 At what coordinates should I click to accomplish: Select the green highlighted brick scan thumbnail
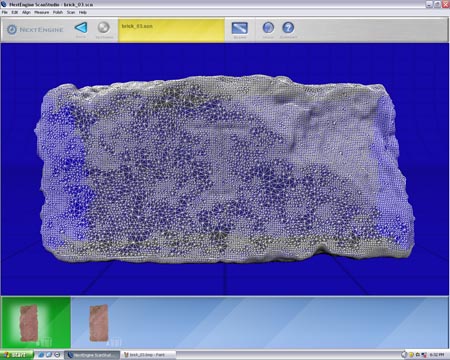click(x=36, y=323)
